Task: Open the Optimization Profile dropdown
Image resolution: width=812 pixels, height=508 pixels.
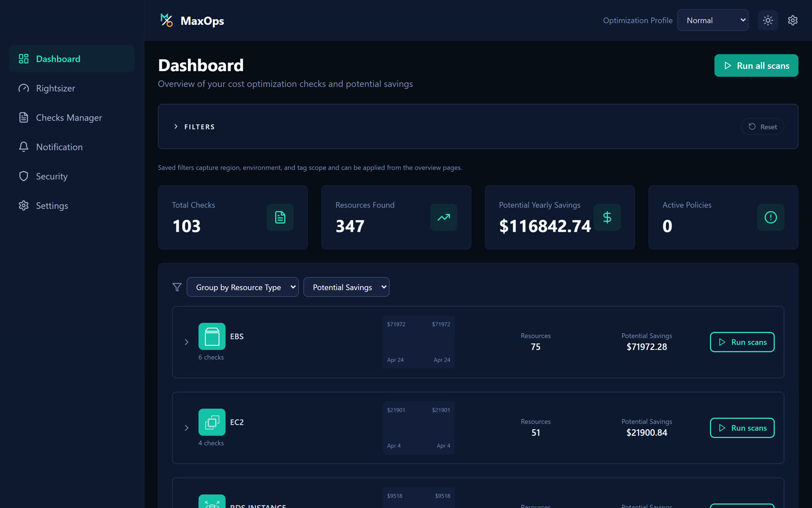Action: pyautogui.click(x=713, y=20)
